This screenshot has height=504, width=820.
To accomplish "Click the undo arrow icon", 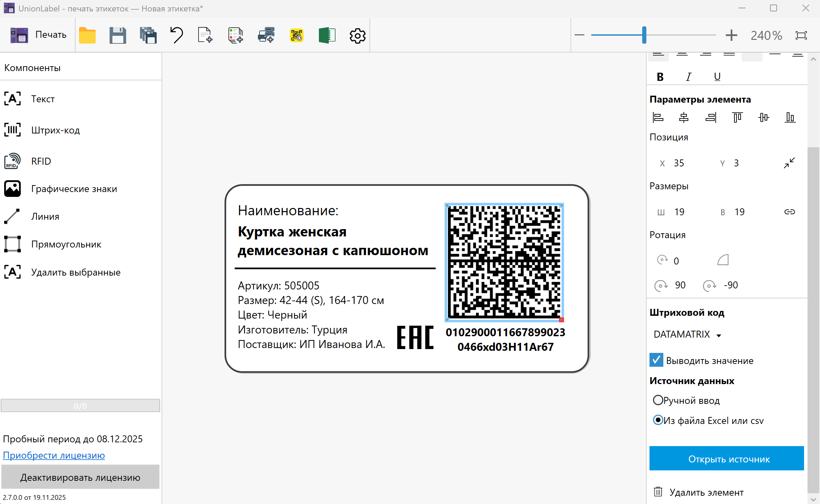I will point(177,35).
